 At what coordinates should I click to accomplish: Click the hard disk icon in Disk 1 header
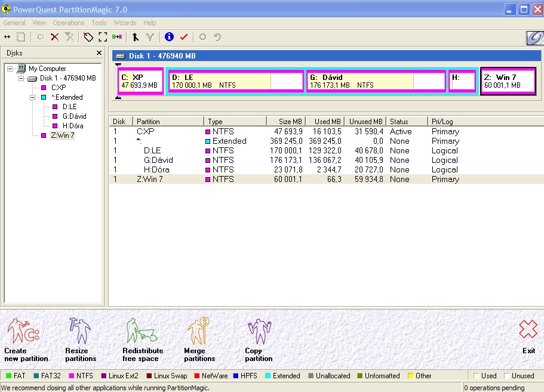(x=121, y=56)
